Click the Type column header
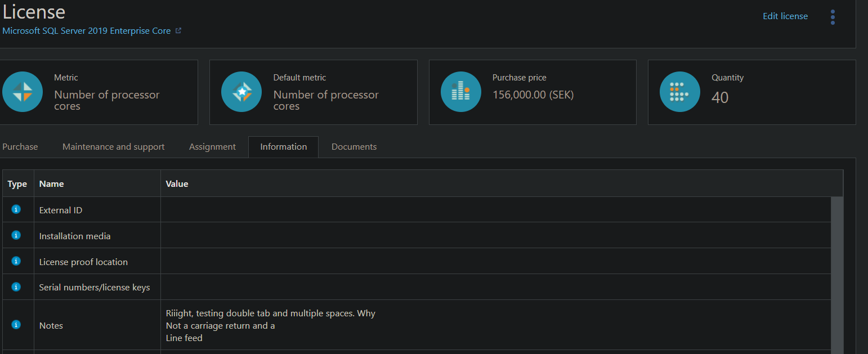The height and width of the screenshot is (354, 868). point(17,184)
